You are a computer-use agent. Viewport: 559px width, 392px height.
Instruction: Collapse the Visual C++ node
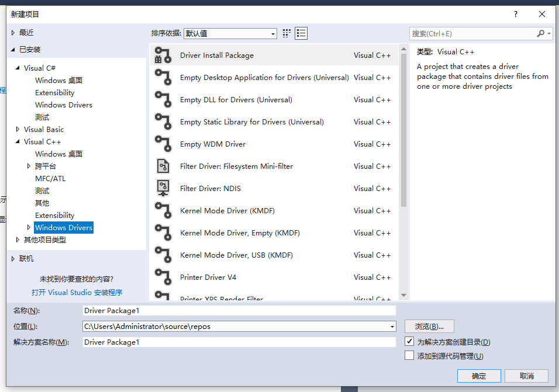18,141
